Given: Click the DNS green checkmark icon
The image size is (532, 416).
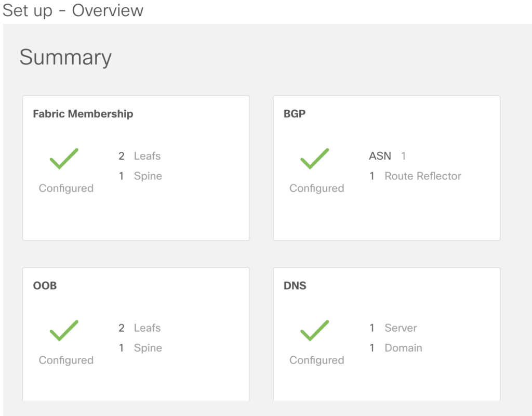Looking at the screenshot, I should pos(314,330).
